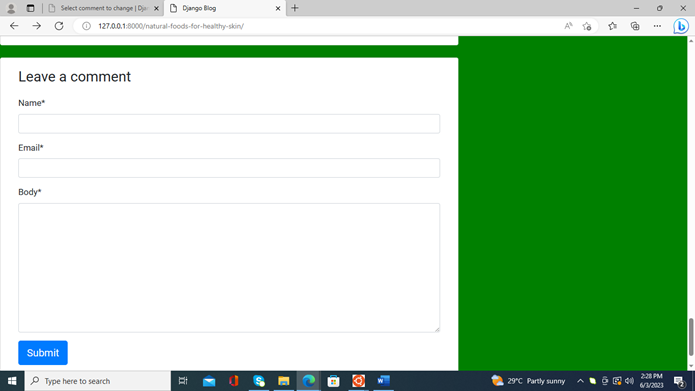This screenshot has width=695, height=391.
Task: Activate the Read aloud icon
Action: (568, 26)
